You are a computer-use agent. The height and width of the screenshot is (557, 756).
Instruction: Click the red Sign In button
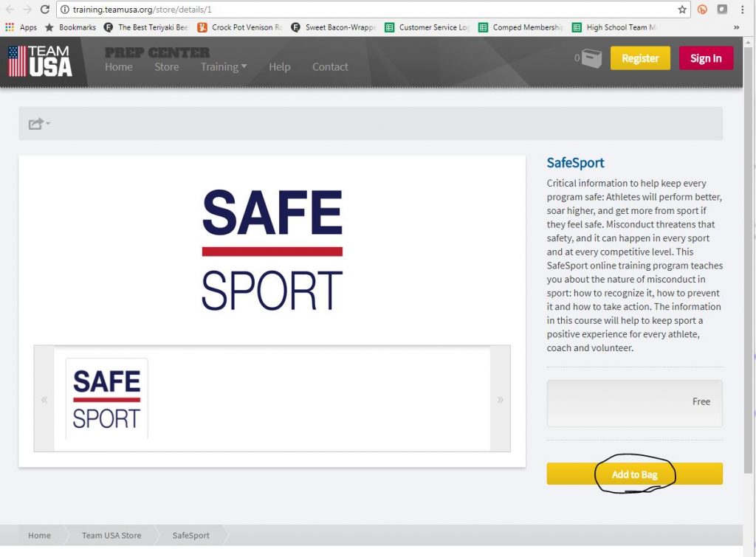[706, 58]
